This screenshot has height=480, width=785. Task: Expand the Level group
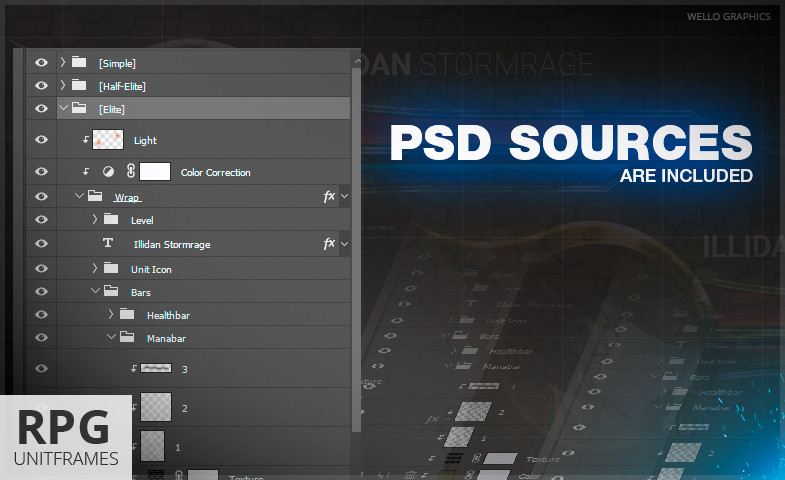pyautogui.click(x=95, y=219)
